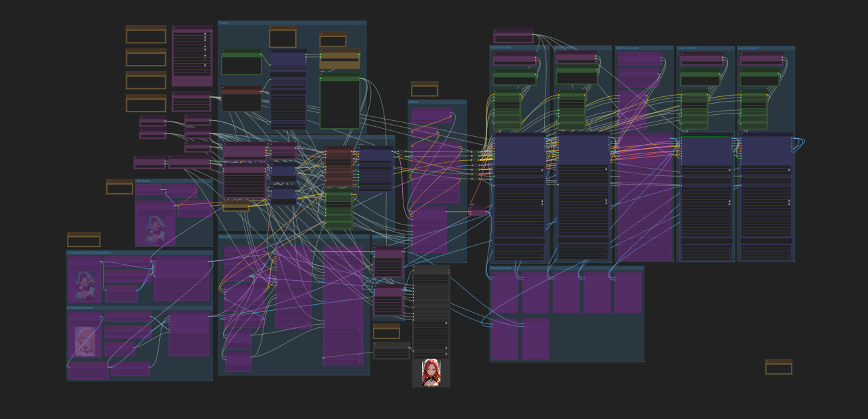The image size is (868, 419).
Task: Select the IP-Adapter FaceID group title
Action: 80,308
